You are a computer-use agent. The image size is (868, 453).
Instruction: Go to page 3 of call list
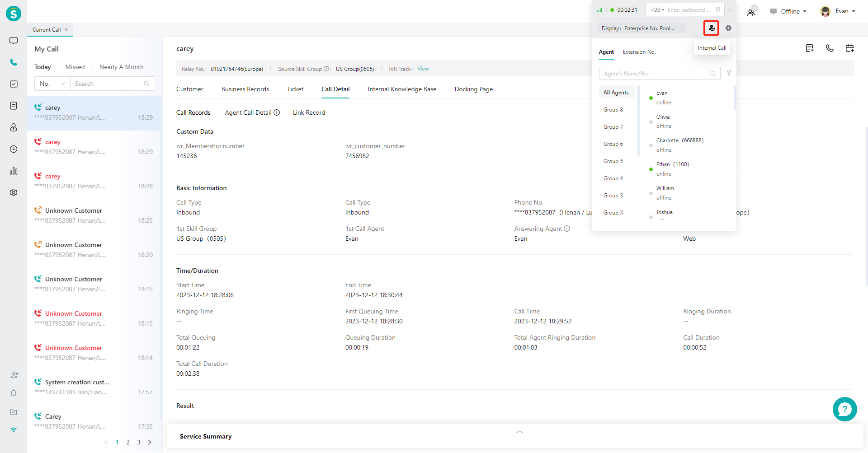[139, 442]
